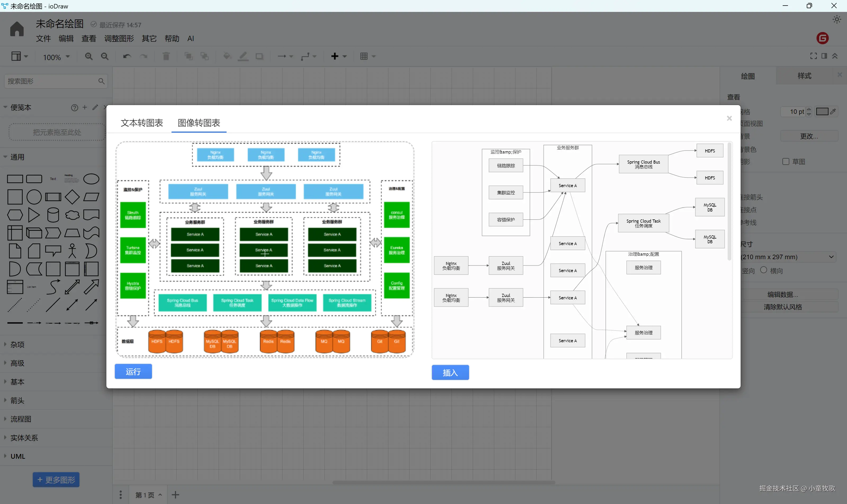
Task: Open the 调整图形 menu
Action: [x=119, y=39]
